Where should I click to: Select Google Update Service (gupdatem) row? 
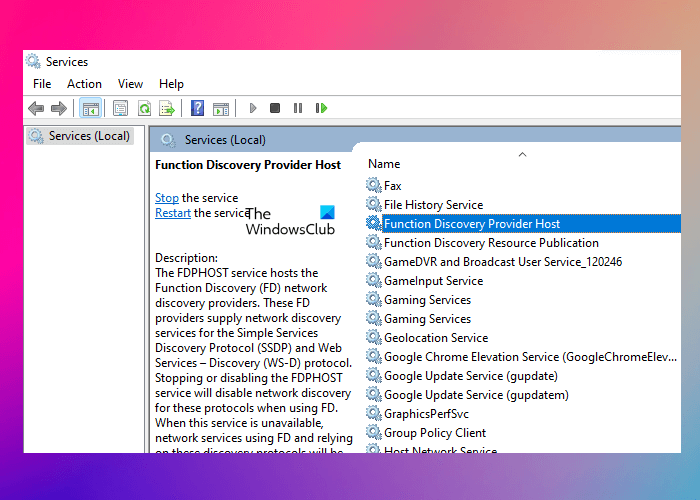[x=523, y=395]
